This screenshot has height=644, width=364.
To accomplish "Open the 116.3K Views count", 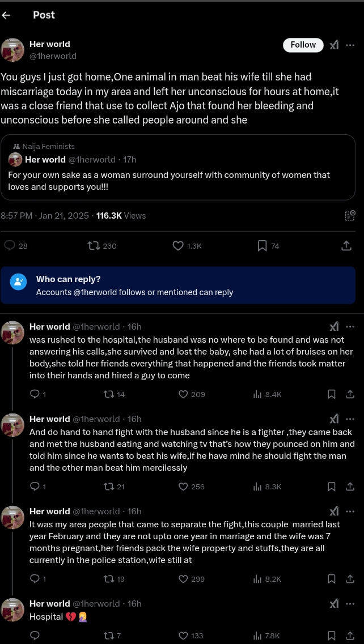I will pyautogui.click(x=121, y=216).
